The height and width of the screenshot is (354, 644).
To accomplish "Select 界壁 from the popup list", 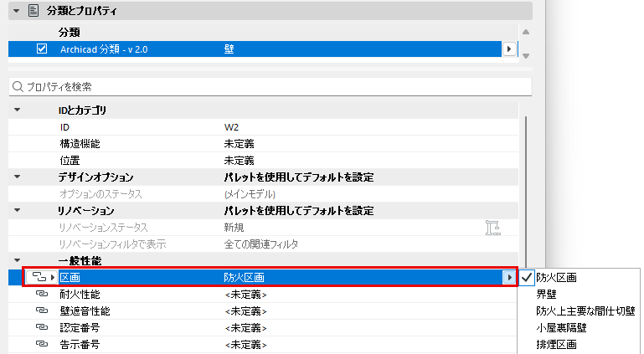I will coord(546,294).
